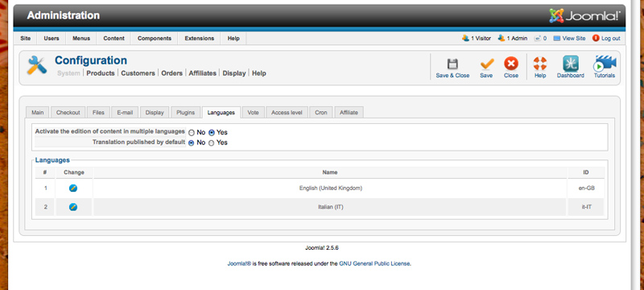Click the 1 Admin status icon
The width and height of the screenshot is (644, 290).
501,38
